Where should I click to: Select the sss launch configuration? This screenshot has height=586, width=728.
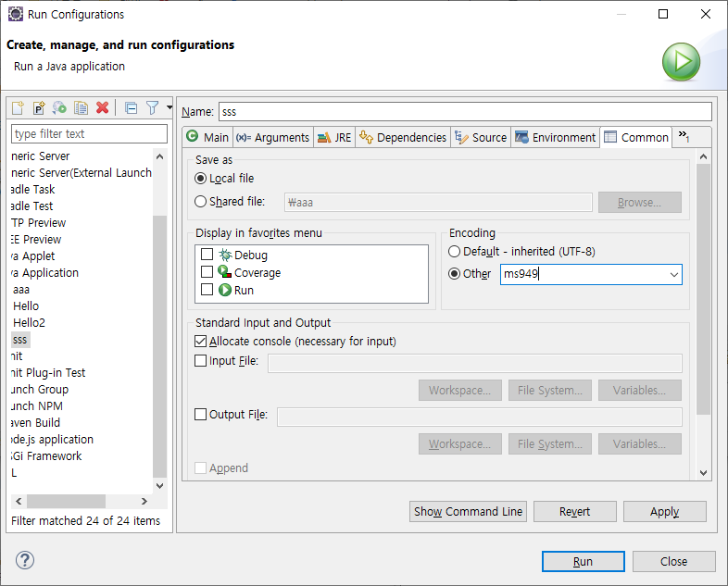point(20,340)
